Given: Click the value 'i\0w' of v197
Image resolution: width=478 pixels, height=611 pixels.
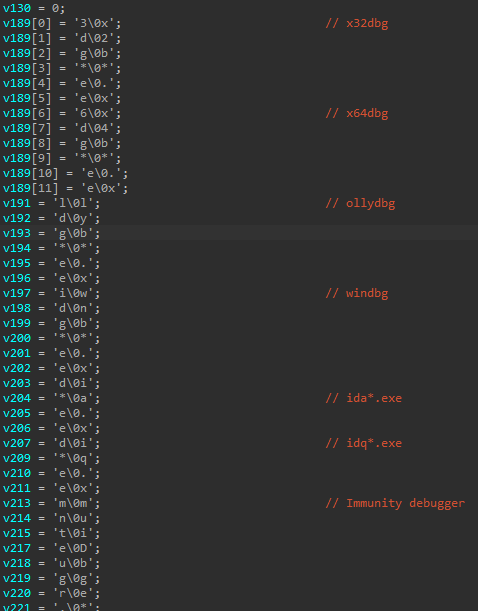Looking at the screenshot, I should click(x=73, y=293).
